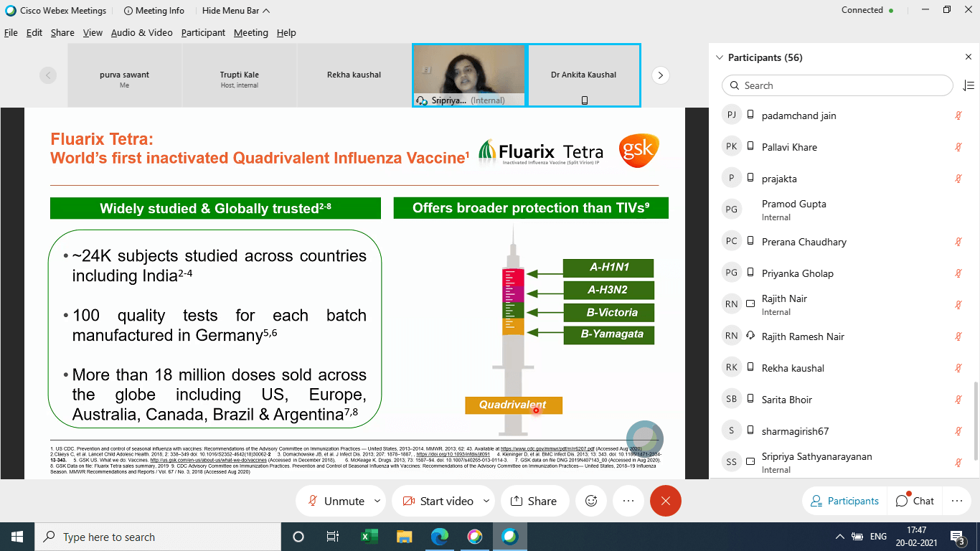Click muted mic icon for Sripriya Sathyanarayanan
This screenshot has width=980, height=551.
(958, 463)
